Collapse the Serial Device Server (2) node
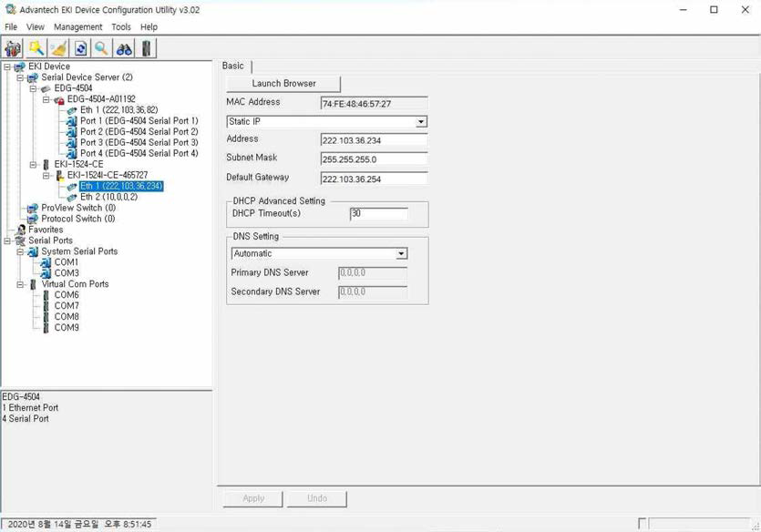 [20, 77]
